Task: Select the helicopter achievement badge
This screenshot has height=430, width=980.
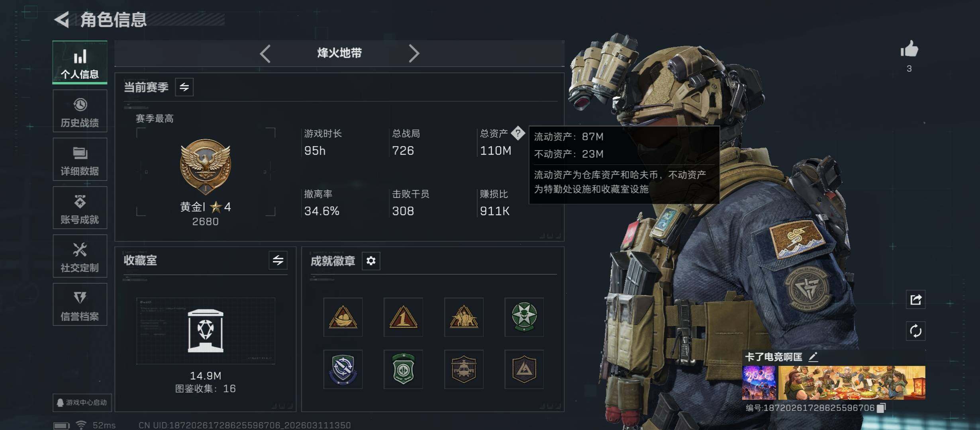Action: click(464, 369)
